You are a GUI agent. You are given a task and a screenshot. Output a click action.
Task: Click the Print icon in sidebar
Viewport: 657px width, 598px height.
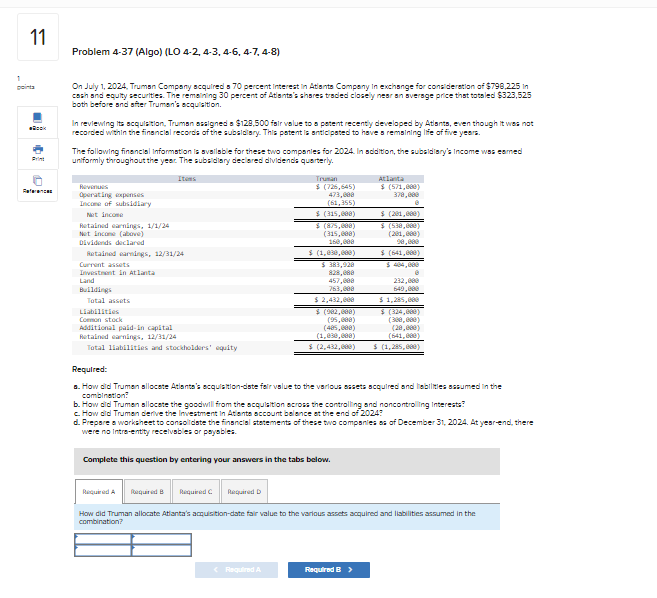(x=38, y=153)
